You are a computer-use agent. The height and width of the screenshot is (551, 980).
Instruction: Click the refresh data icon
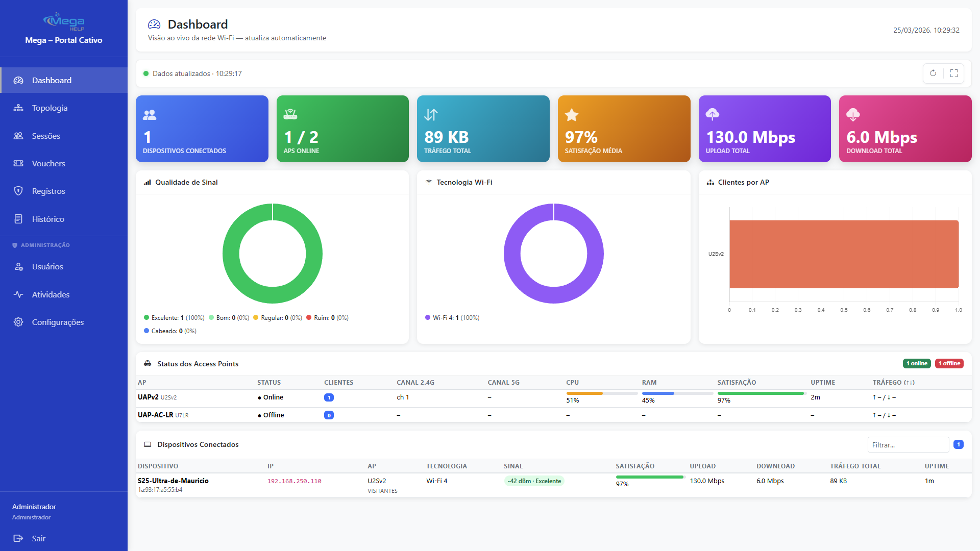(x=934, y=73)
